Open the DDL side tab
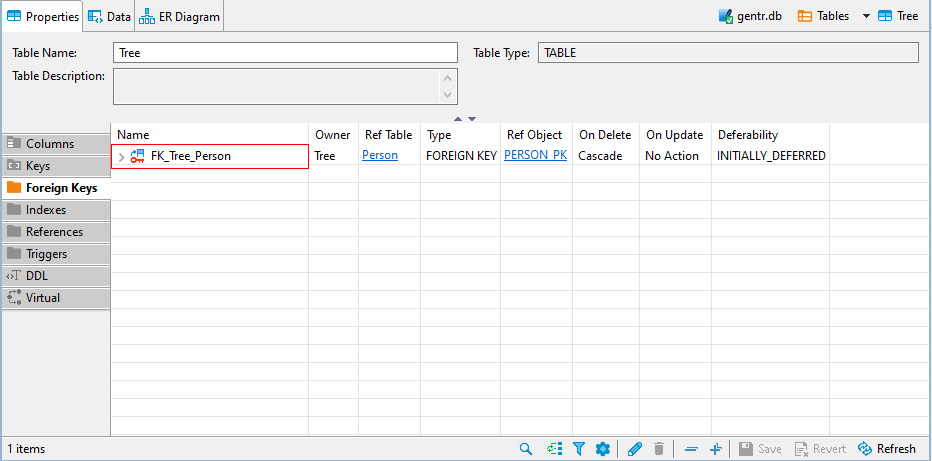 click(x=56, y=276)
